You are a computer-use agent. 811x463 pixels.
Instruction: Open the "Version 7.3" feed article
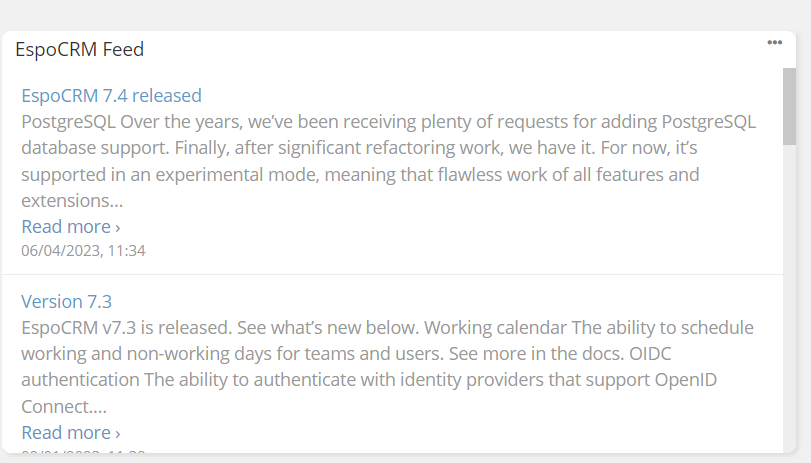pyautogui.click(x=66, y=302)
